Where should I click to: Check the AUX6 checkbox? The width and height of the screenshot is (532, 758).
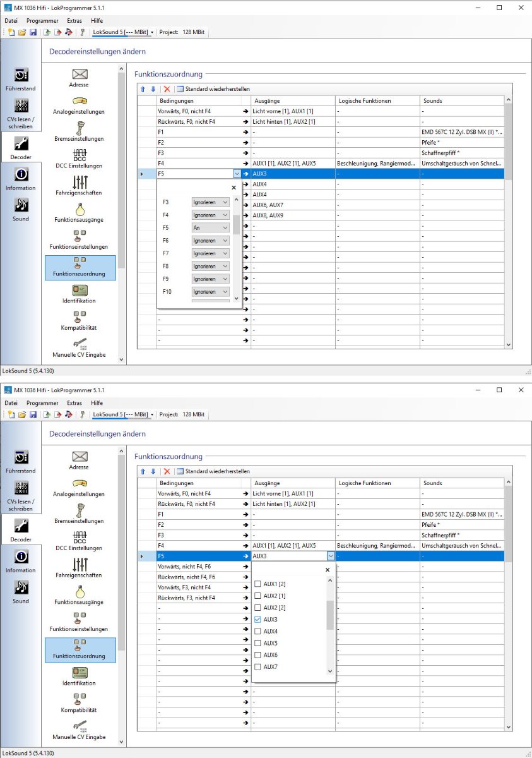257,655
